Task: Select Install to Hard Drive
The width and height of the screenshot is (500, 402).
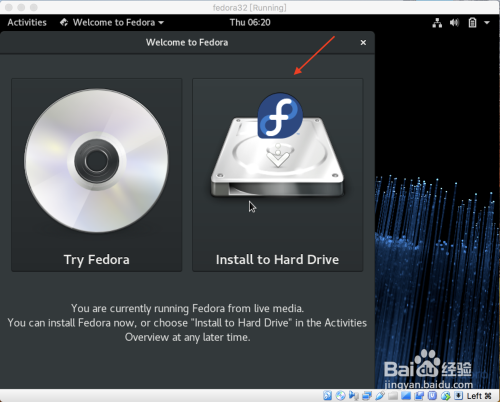Action: [278, 175]
